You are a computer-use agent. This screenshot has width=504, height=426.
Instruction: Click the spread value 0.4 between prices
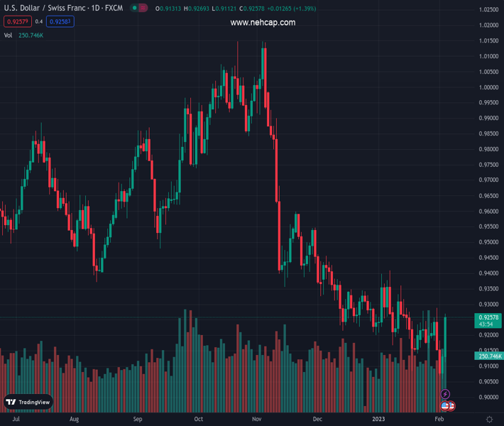(x=39, y=21)
